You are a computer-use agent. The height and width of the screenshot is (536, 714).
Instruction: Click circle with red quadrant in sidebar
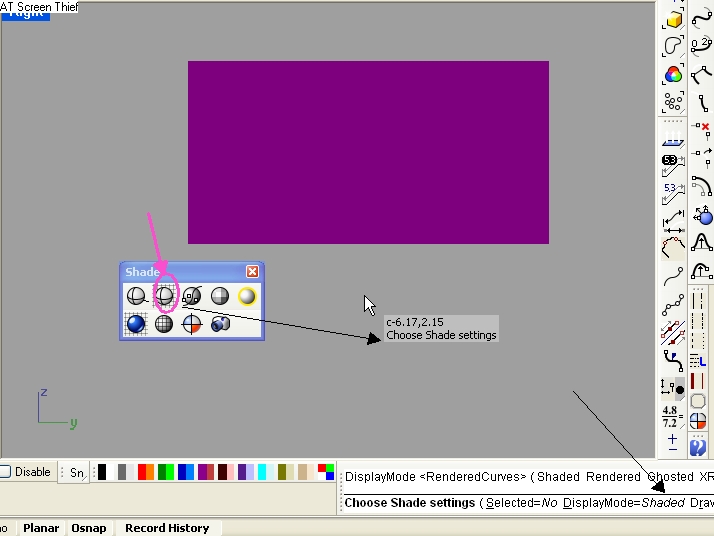(698, 421)
